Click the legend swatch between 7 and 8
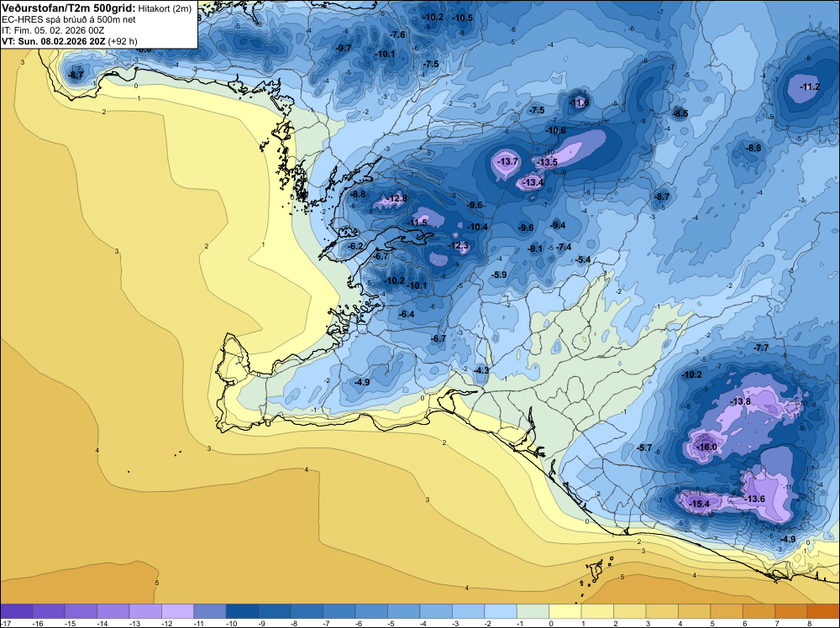Screen dimensions: 840x628 791,611
